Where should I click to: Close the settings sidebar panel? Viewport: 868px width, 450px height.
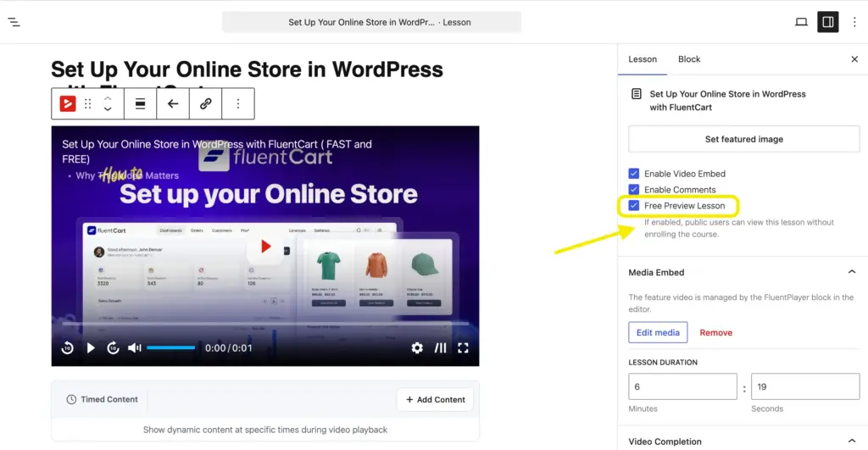854,59
